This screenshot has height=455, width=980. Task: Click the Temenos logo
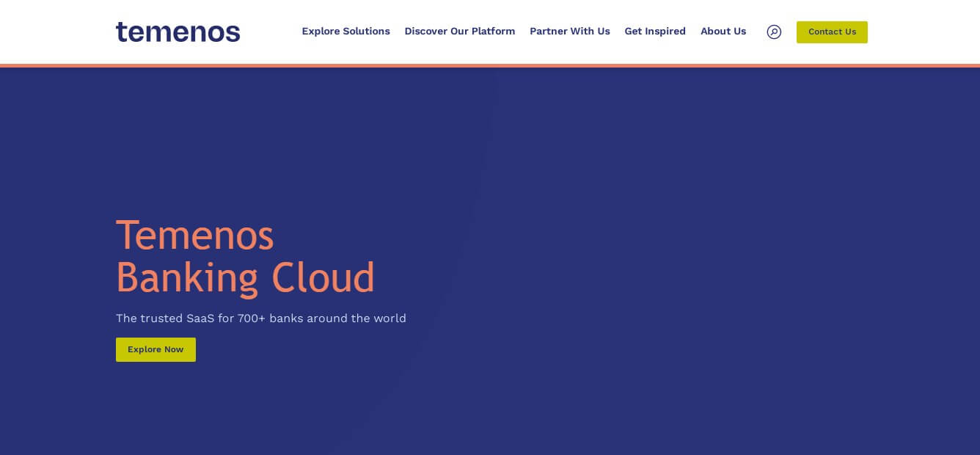pyautogui.click(x=178, y=32)
